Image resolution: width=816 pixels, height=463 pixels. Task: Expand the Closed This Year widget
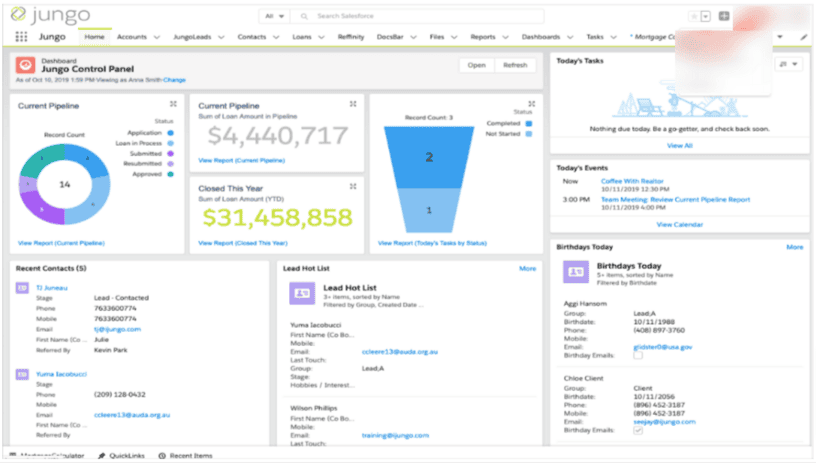click(352, 186)
